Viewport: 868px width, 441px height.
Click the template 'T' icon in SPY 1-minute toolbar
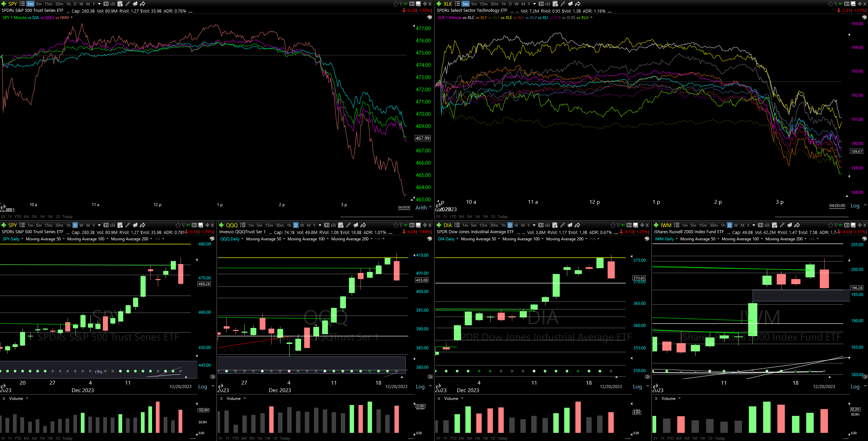106,4
